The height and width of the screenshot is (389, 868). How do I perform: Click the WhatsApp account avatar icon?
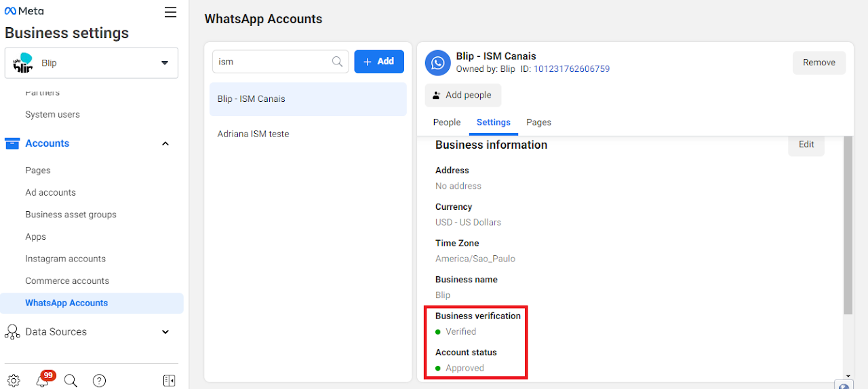point(437,62)
